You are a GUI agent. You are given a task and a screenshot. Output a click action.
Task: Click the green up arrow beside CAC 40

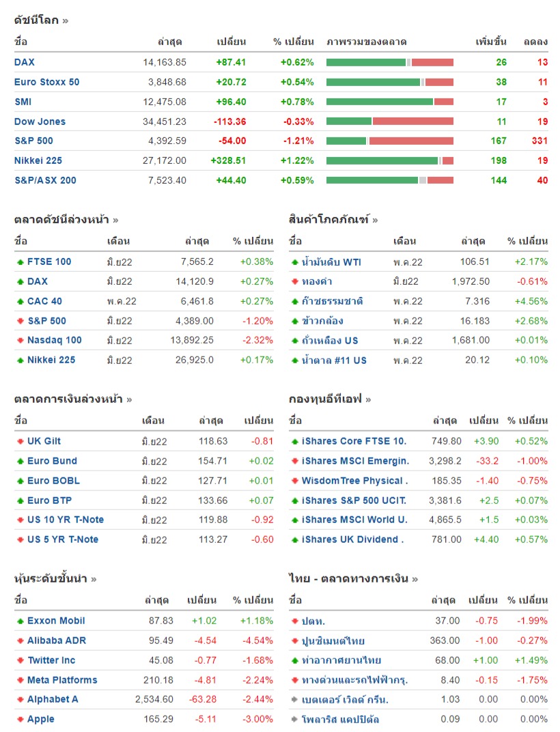click(20, 302)
